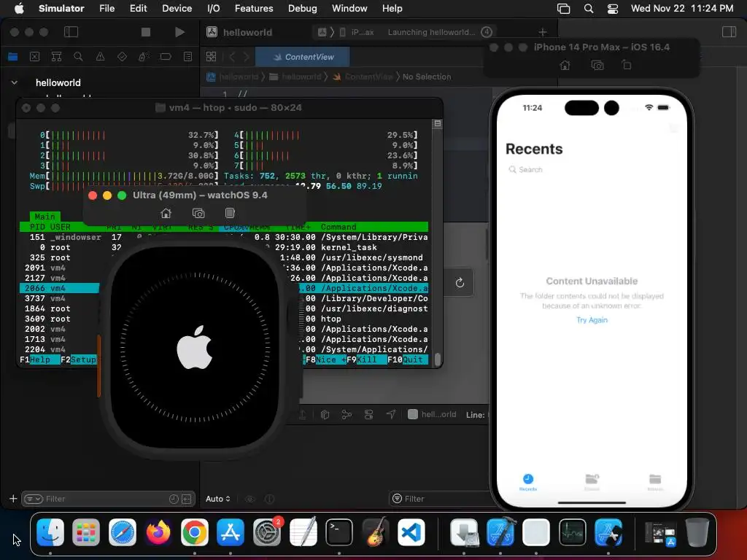The height and width of the screenshot is (560, 747).
Task: Toggle the Xcode inspector panel
Action: [729, 32]
